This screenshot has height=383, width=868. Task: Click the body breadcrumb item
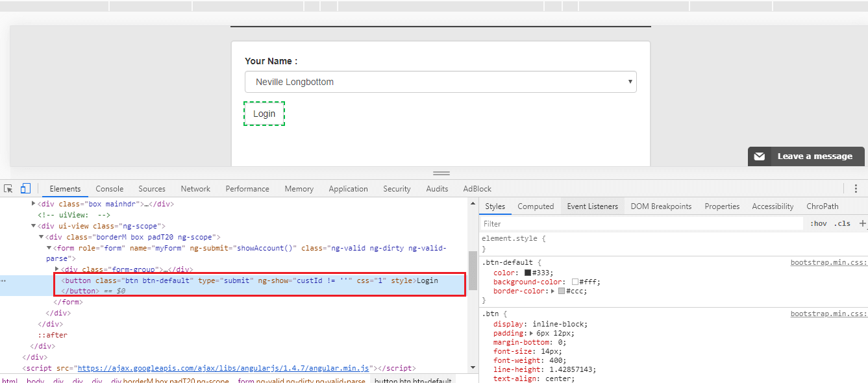[x=36, y=381]
